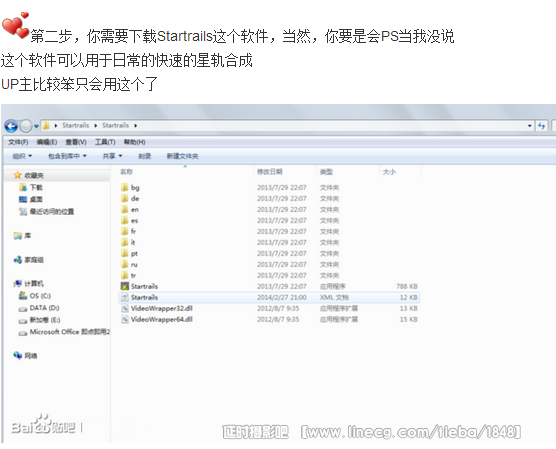Image resolution: width=556 pixels, height=449 pixels.
Task: Open the recent locations dropdown beside the forward arrow
Action: (x=36, y=126)
